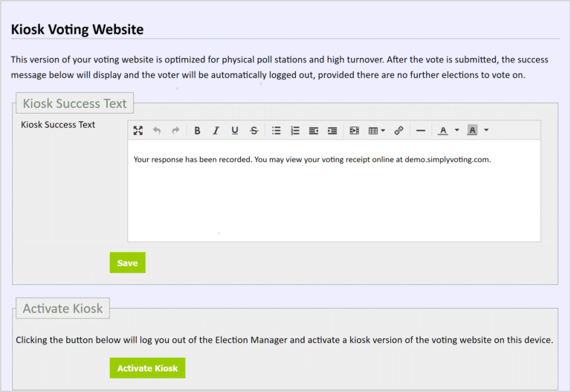Screen dimensions: 571x392
Task: Click the insert video icon
Action: 355,130
